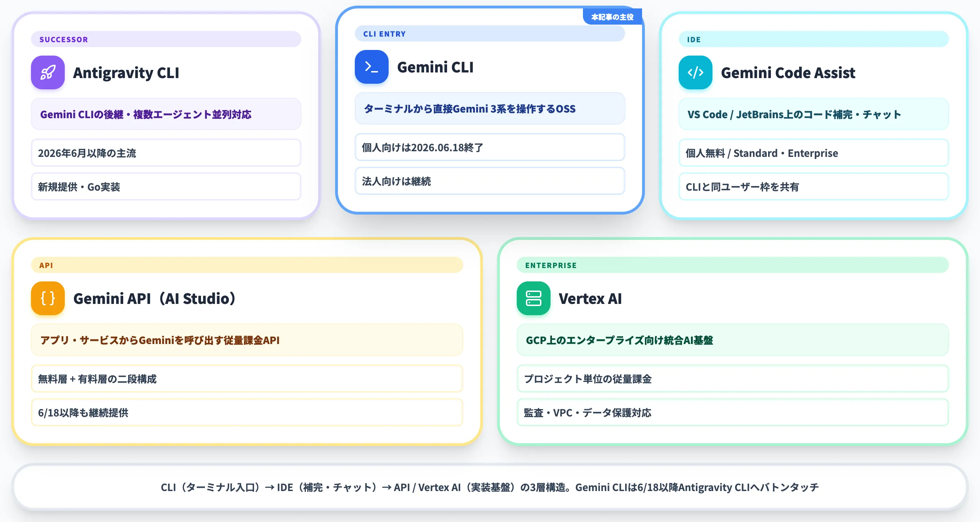The image size is (980, 522).
Task: Click '個人無料 / Standard・Enterprise' row
Action: point(813,153)
